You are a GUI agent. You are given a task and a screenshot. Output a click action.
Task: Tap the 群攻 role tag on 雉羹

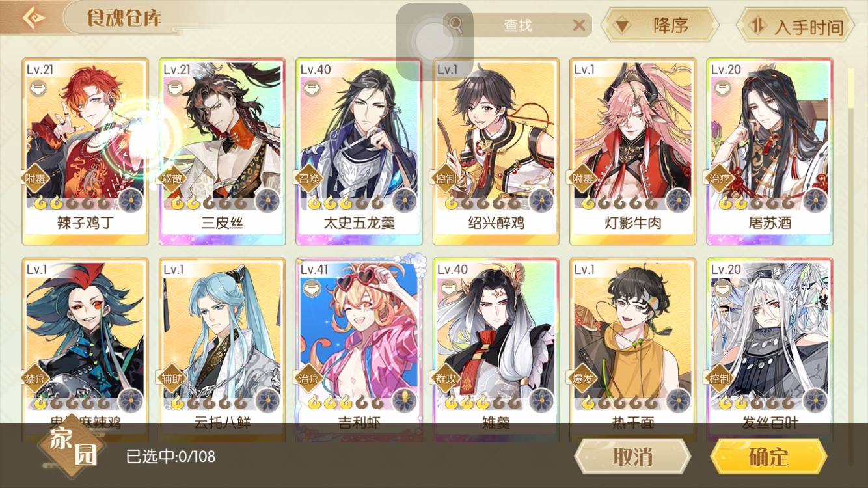click(448, 378)
